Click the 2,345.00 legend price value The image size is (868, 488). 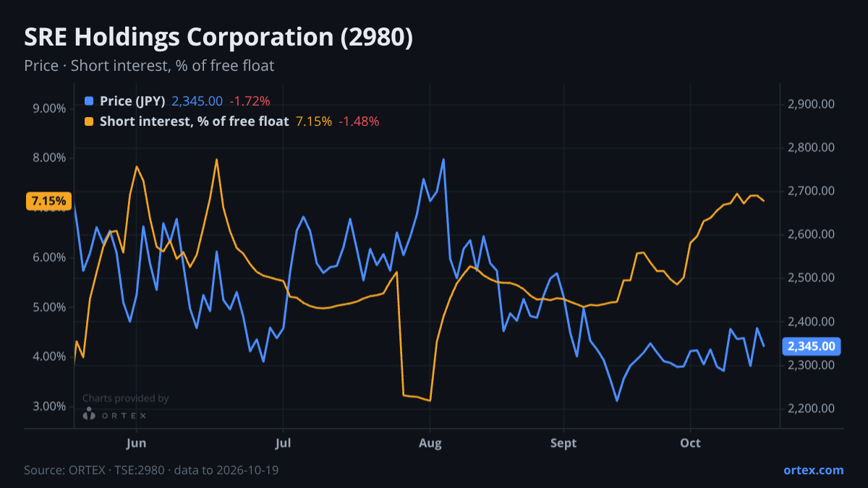pos(197,101)
